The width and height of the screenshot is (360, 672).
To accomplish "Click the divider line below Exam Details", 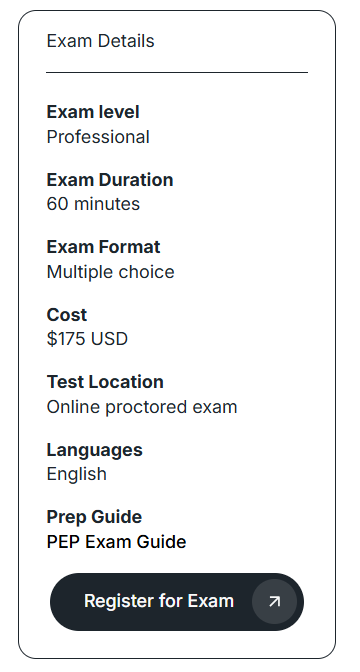I will [177, 72].
